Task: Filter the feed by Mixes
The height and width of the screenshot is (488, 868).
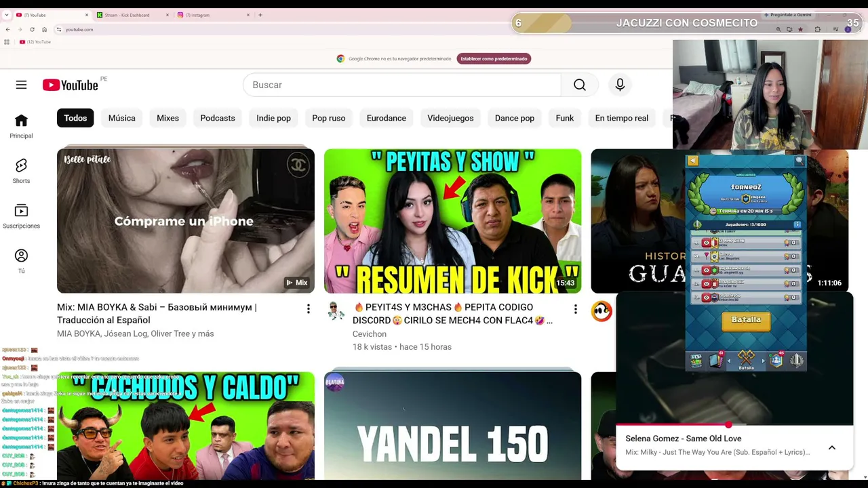Action: pos(168,118)
